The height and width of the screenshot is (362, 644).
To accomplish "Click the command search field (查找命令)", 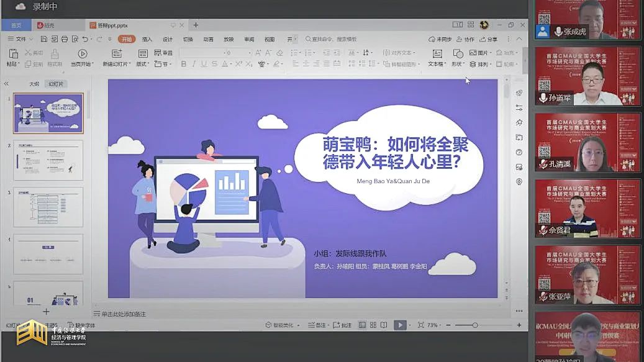I will click(331, 39).
